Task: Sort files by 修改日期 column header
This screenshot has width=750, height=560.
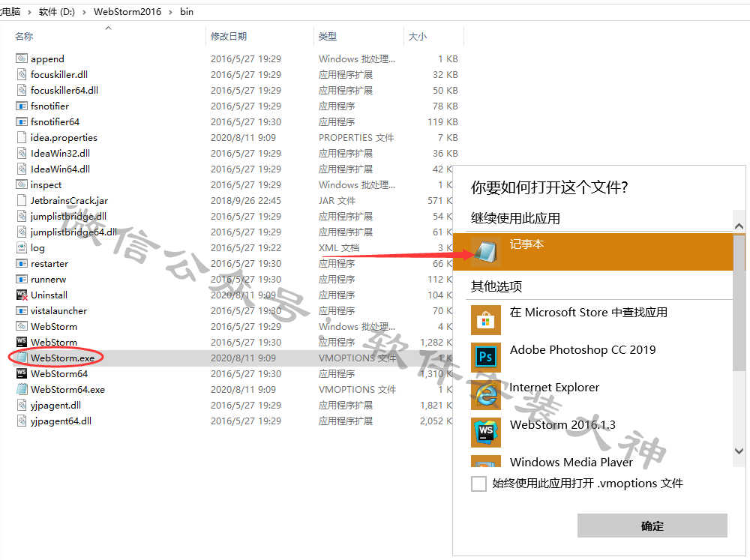Action: coord(229,37)
